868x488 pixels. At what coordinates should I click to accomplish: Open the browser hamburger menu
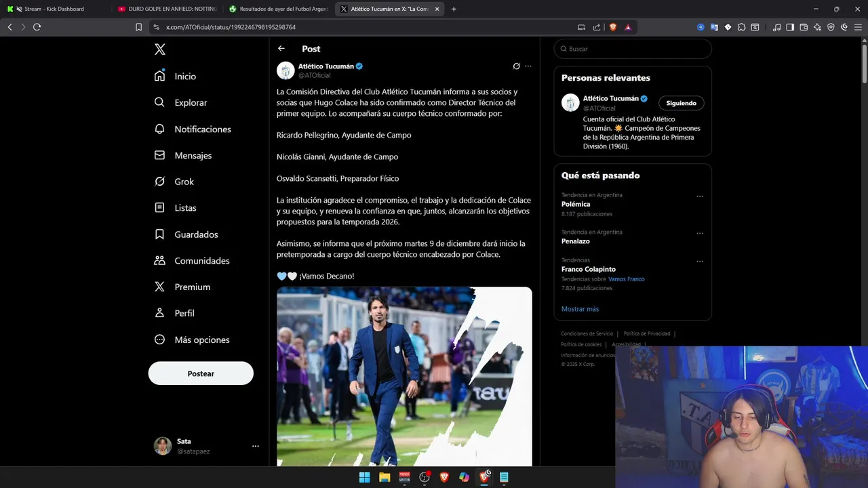(x=858, y=27)
